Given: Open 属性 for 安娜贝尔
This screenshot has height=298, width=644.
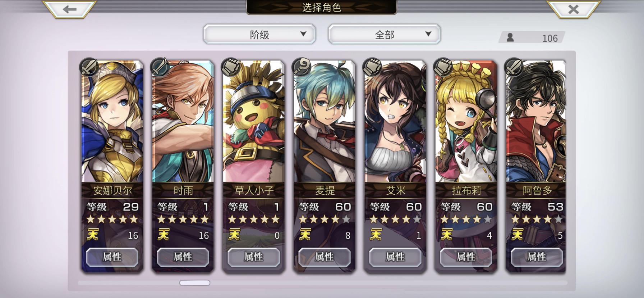Looking at the screenshot, I should pos(112,257).
